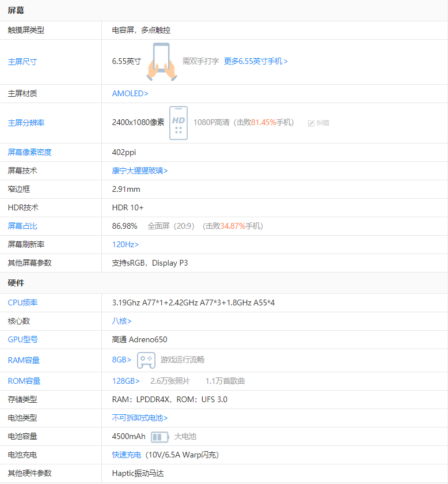Select the text 支持sRGB，Display P3
This screenshot has height=484, width=448.
(150, 263)
